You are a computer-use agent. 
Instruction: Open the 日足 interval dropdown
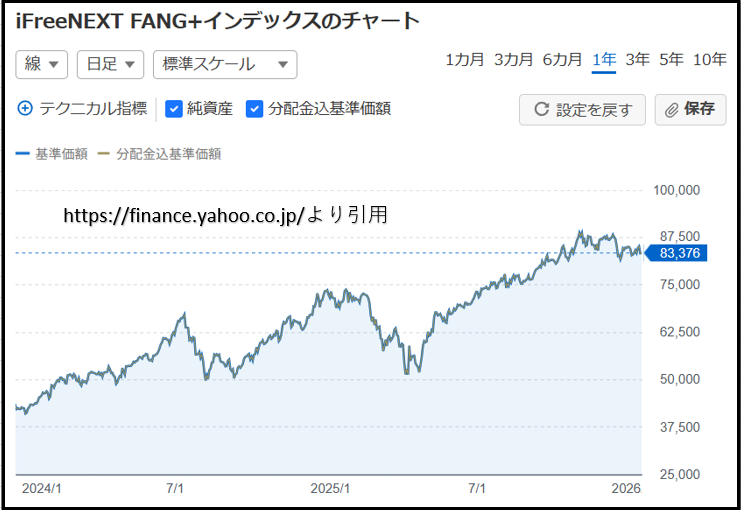tap(110, 64)
